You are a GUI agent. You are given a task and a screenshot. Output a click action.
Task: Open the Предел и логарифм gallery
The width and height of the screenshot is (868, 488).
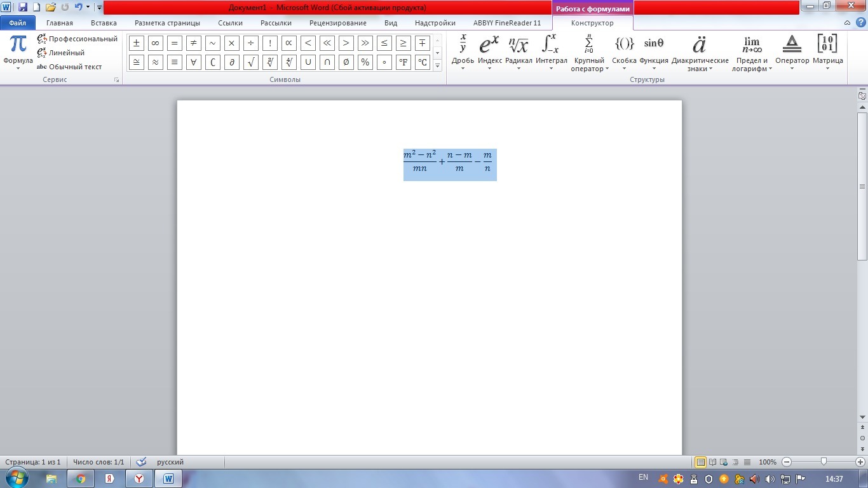(752, 52)
